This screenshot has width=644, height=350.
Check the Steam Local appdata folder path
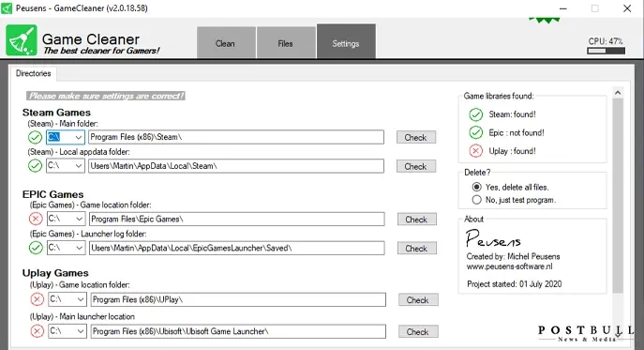[415, 166]
